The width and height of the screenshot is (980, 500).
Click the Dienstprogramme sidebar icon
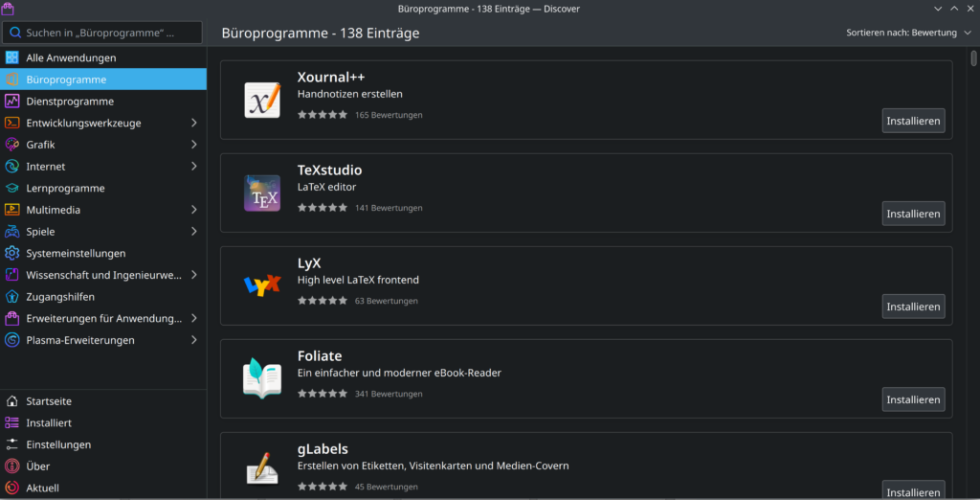(x=11, y=102)
